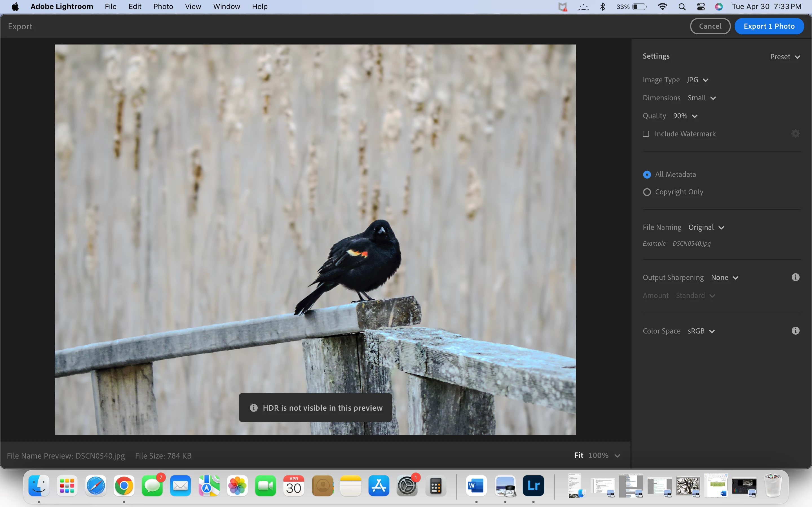812x507 pixels.
Task: Click Output Sharpening info icon
Action: pos(795,277)
